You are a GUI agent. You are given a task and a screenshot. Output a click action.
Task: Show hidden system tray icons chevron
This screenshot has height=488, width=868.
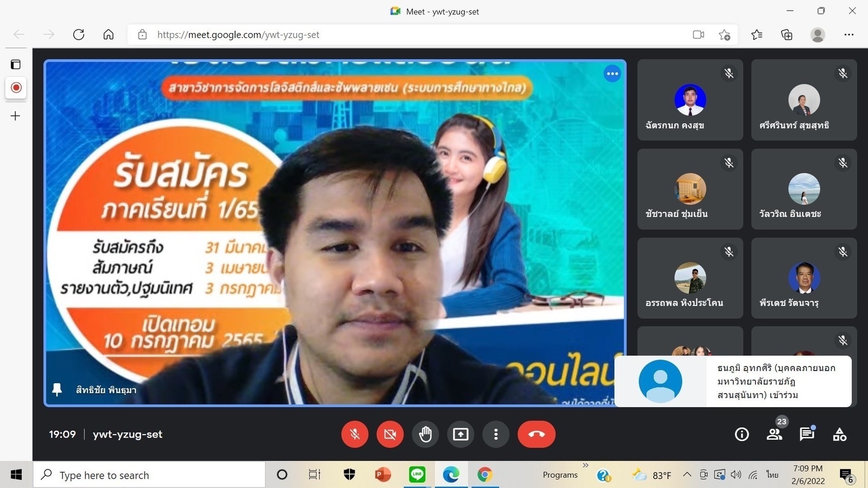click(x=687, y=475)
